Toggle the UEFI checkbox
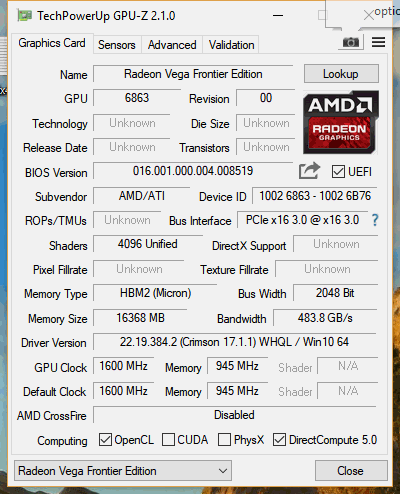Screen dimensions: 400x494 338,172
